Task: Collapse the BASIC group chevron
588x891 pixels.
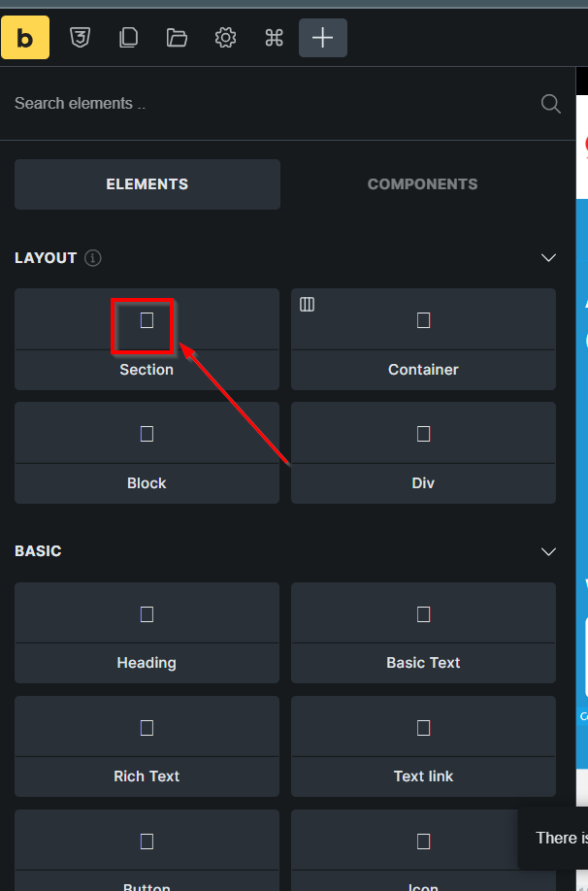Action: point(548,551)
